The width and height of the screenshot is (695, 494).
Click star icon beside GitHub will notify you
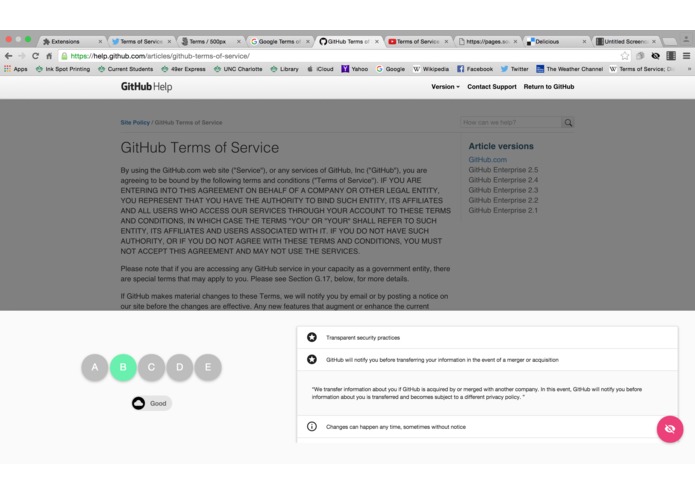[x=312, y=359]
